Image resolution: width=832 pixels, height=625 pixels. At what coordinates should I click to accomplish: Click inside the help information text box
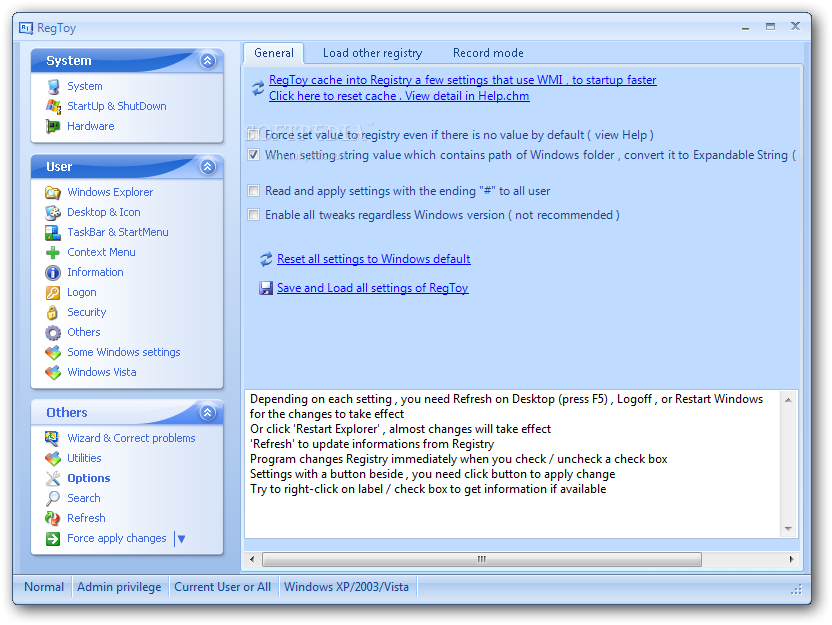coord(513,464)
